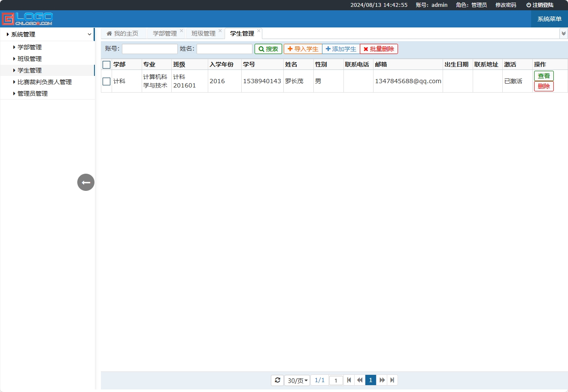Click the 账号 search input field
Screen dimensions: 568x392
tap(149, 48)
